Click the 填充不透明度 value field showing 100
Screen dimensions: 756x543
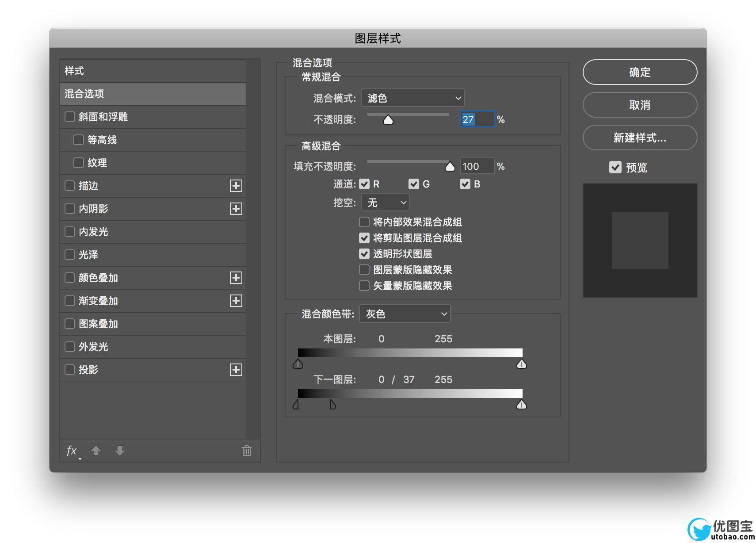pyautogui.click(x=477, y=166)
